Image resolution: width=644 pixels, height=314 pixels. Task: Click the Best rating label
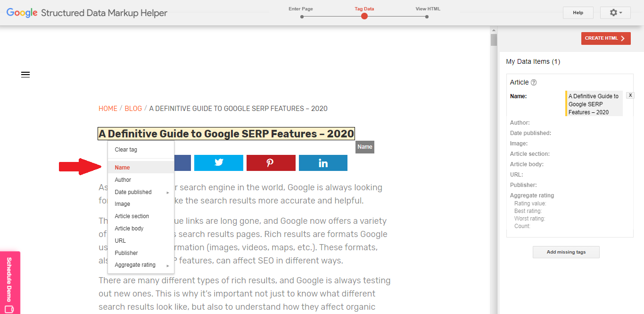pyautogui.click(x=528, y=211)
